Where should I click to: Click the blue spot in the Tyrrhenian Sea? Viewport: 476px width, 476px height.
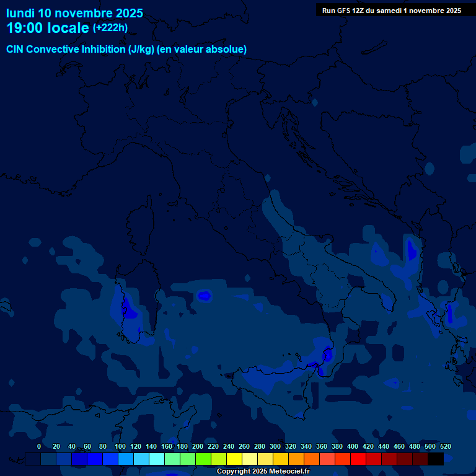[x=204, y=296]
